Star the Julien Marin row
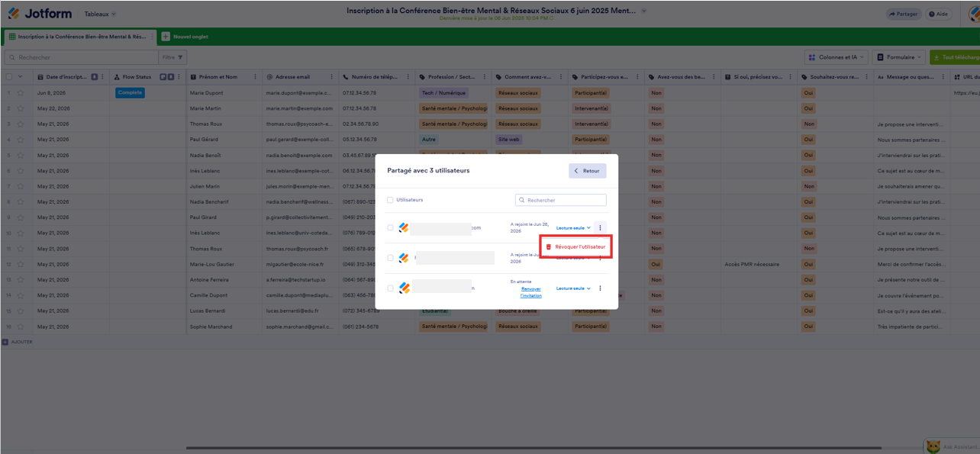This screenshot has width=980, height=454. 21,186
